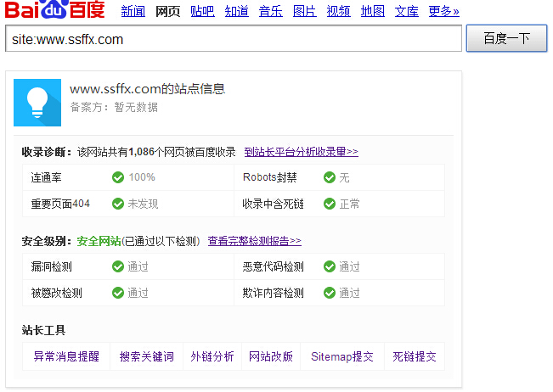Open the 知道 tab
Viewport: 553px width, 392px height.
(237, 11)
